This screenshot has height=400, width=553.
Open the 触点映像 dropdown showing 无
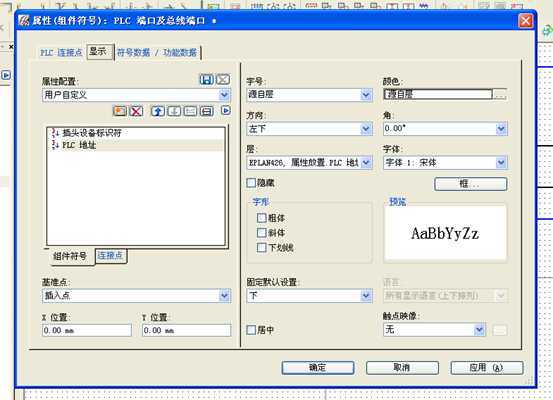pyautogui.click(x=434, y=330)
